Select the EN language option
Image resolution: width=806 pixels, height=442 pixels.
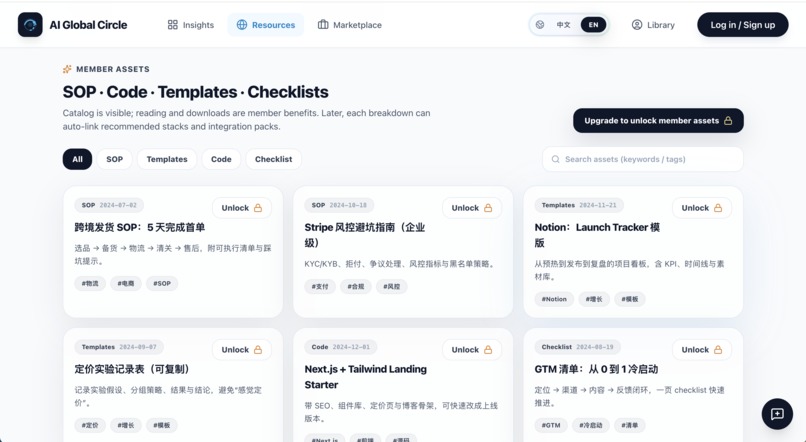[593, 25]
